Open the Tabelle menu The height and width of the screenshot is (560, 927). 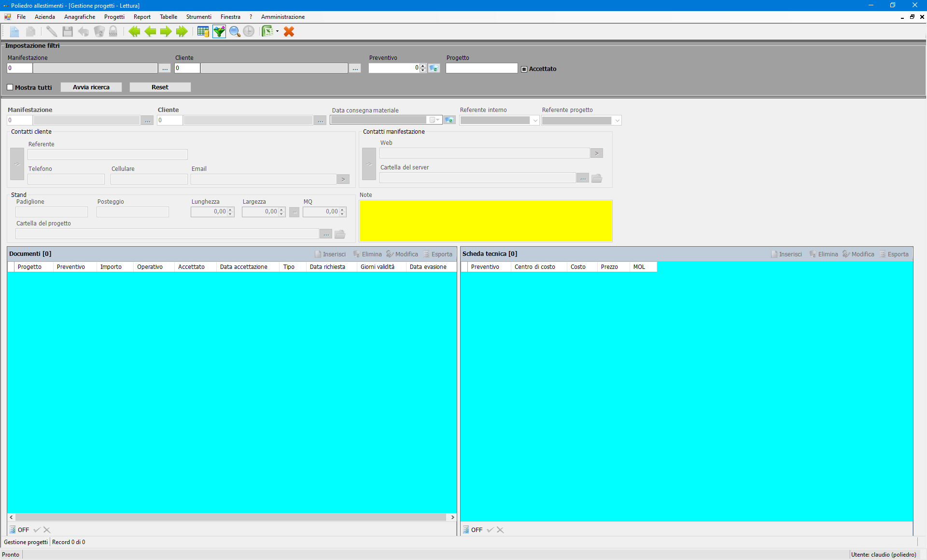pos(169,17)
